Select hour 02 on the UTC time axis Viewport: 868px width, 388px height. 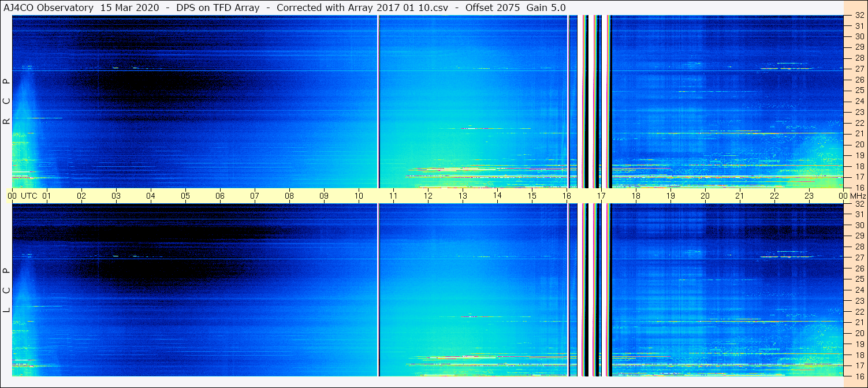point(81,196)
